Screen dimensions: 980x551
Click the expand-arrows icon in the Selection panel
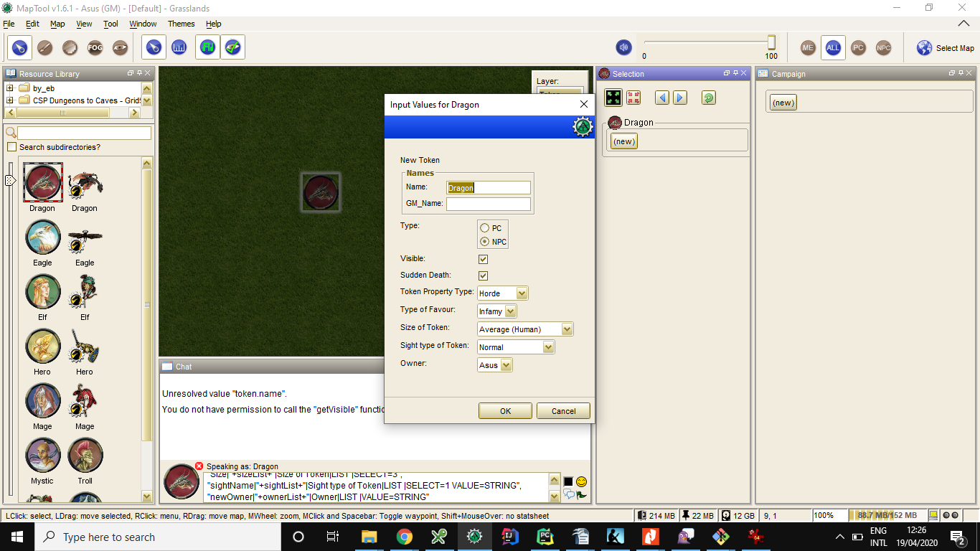click(x=613, y=97)
